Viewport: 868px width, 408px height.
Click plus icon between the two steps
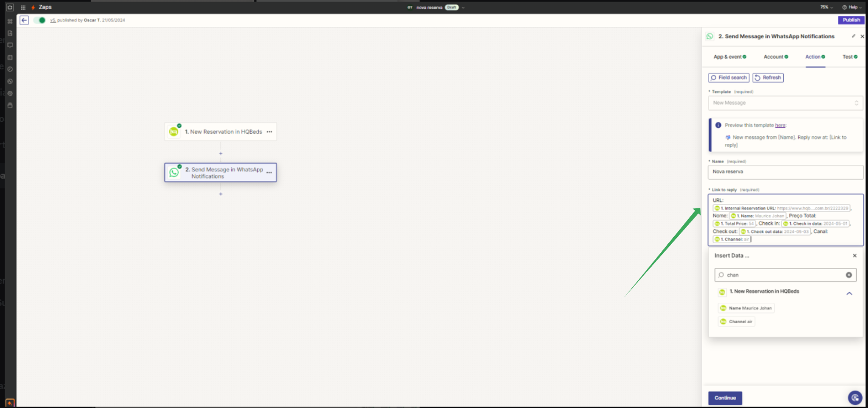pyautogui.click(x=221, y=154)
